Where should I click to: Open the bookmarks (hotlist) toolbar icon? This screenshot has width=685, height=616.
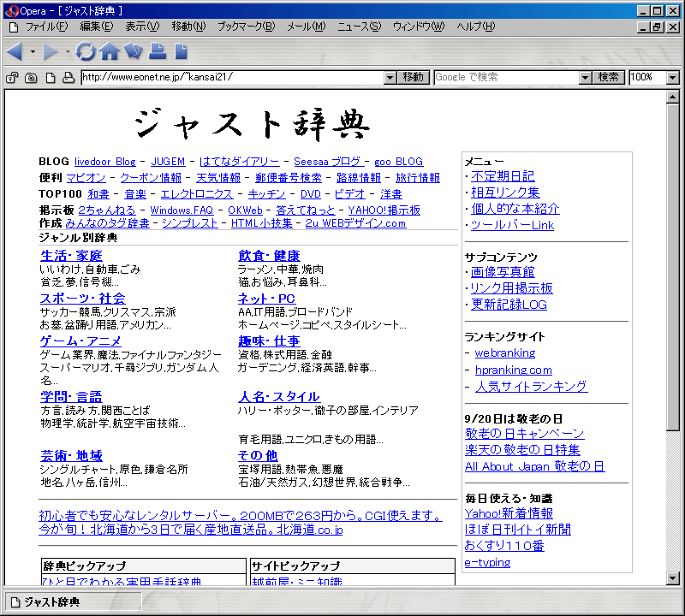click(134, 51)
